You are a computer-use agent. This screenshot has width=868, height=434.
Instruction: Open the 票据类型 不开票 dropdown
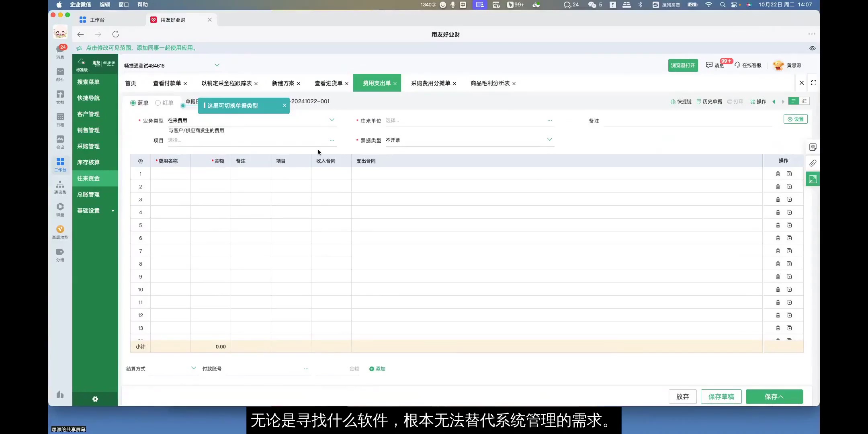pyautogui.click(x=549, y=139)
